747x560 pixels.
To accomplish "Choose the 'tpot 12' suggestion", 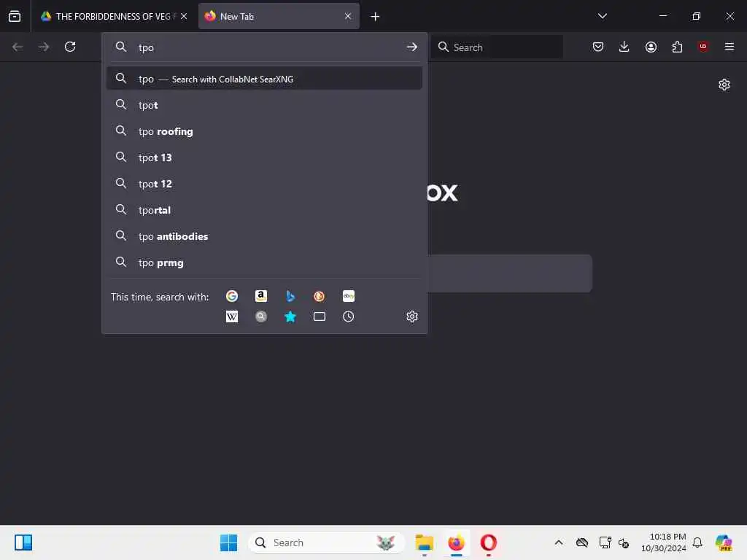I will pos(264,183).
